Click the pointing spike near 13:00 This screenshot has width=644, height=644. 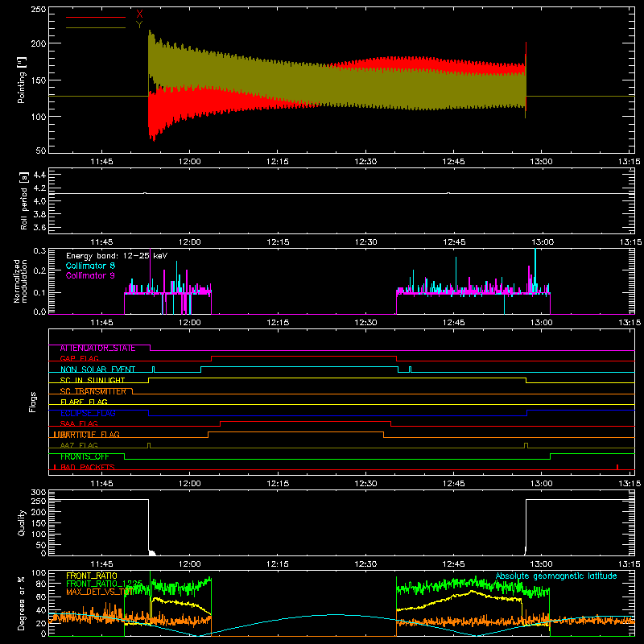point(526,80)
